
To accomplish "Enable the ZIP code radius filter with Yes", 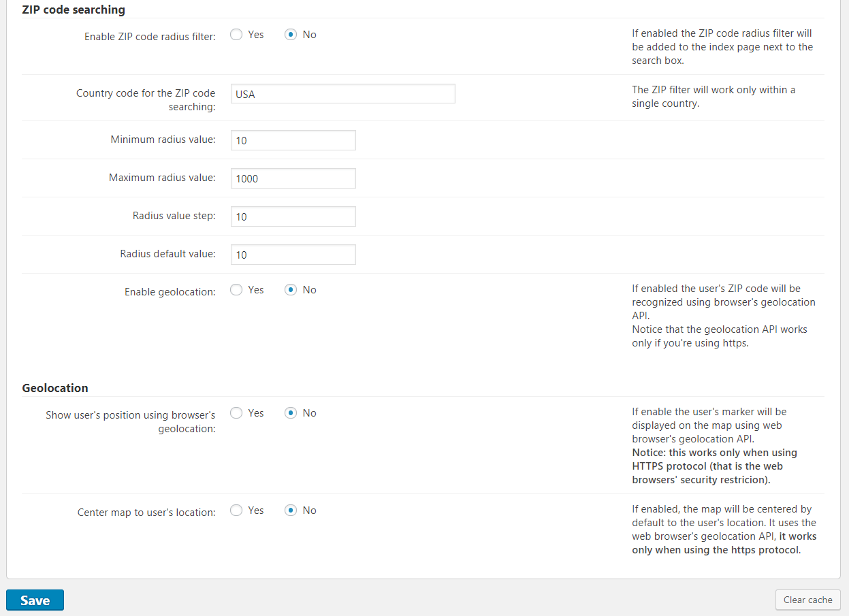I will [x=236, y=35].
